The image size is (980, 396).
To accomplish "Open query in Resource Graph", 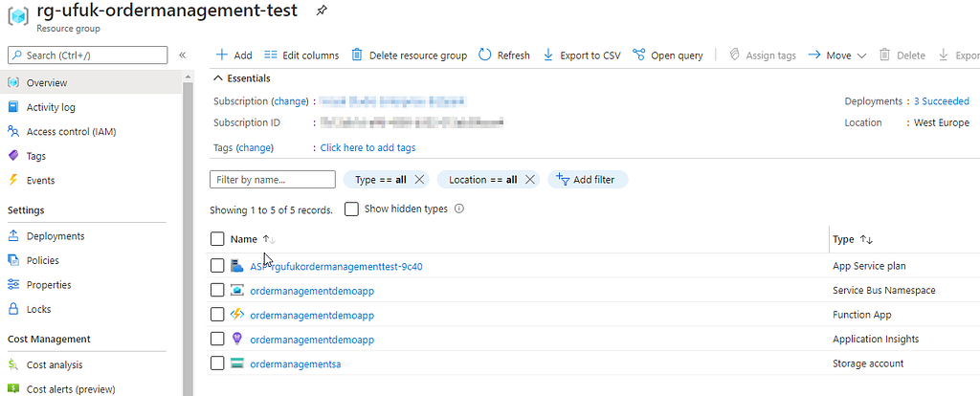I will 667,55.
